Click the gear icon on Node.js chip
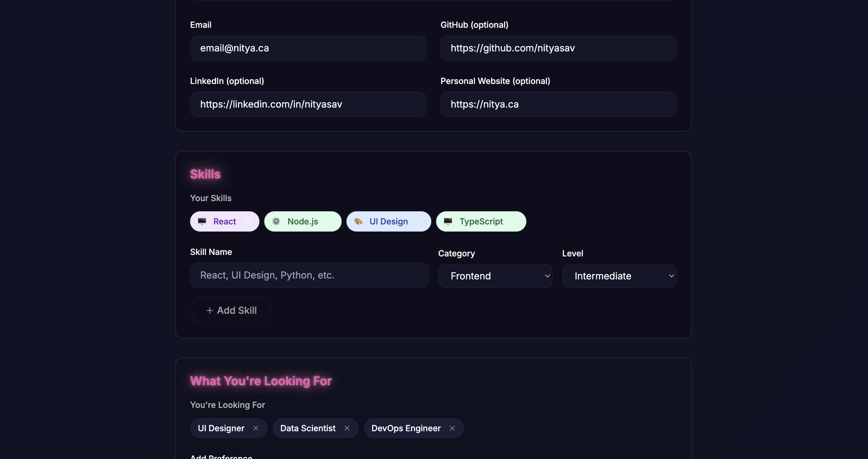 (276, 221)
